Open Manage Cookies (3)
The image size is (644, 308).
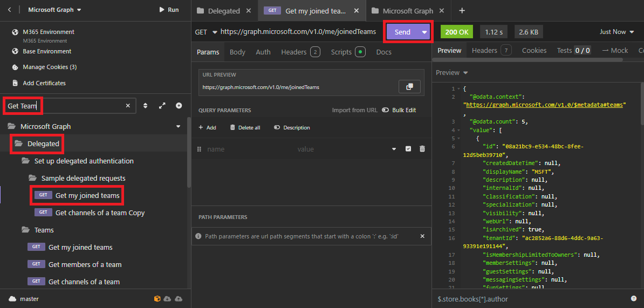[x=50, y=67]
